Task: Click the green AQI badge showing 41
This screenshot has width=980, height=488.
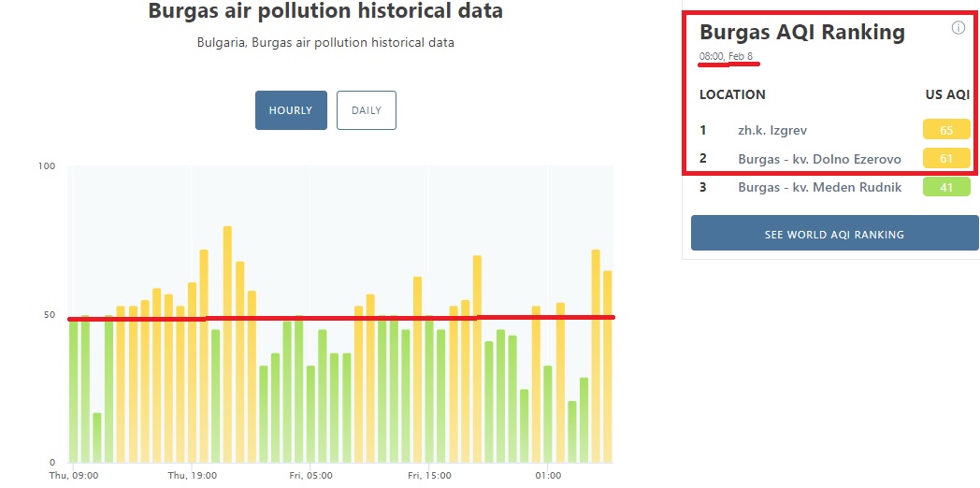Action: 946,187
